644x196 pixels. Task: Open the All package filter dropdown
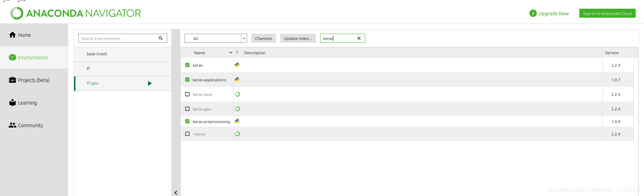216,38
